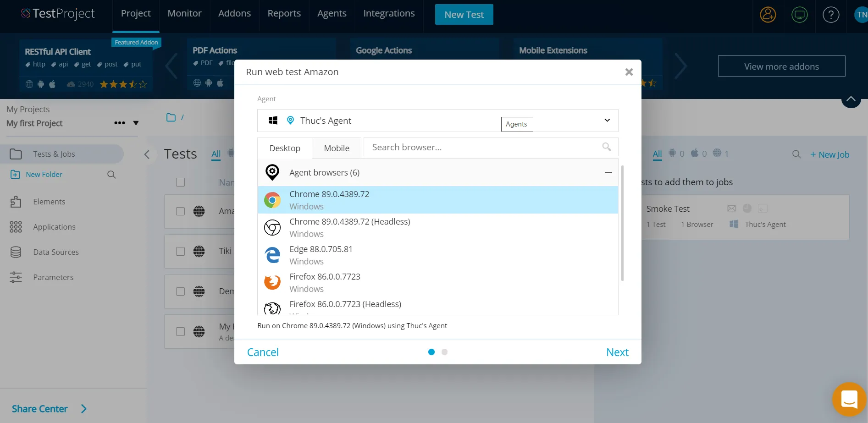
Task: Click the green monitor agent icon
Action: [799, 15]
